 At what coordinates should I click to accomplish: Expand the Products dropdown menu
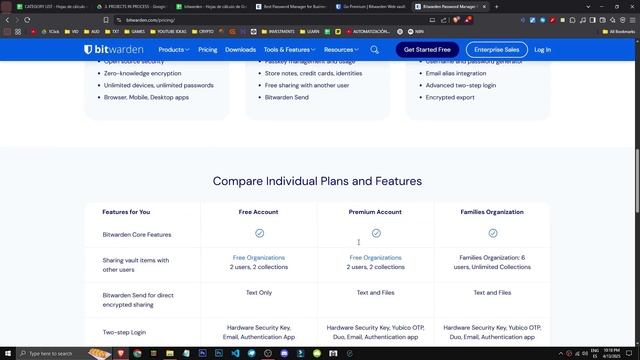point(173,50)
